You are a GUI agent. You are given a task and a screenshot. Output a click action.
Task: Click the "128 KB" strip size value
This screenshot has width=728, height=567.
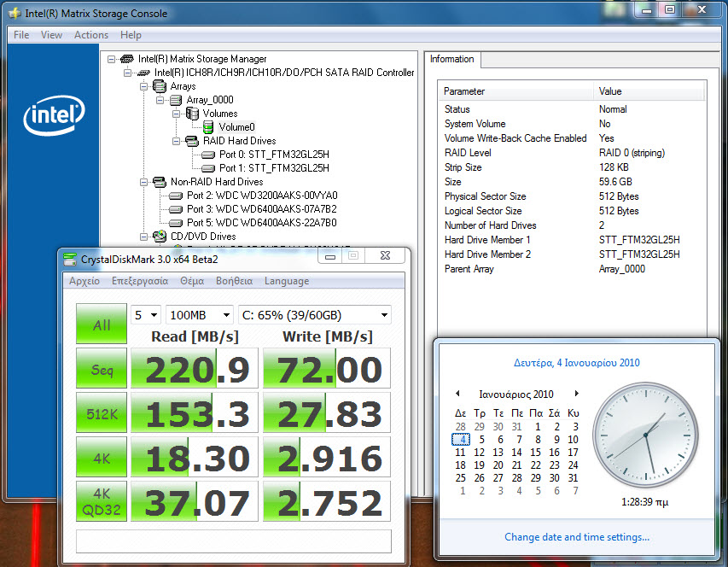coord(614,167)
